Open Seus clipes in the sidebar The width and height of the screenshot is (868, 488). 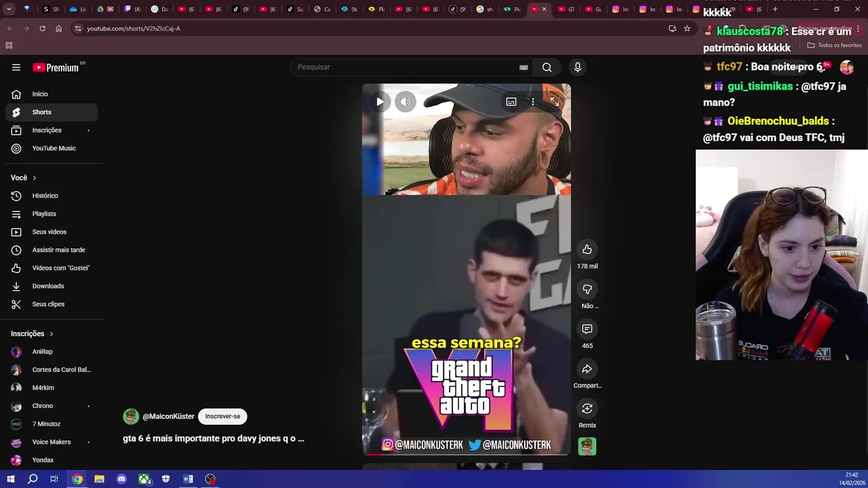[x=52, y=304]
